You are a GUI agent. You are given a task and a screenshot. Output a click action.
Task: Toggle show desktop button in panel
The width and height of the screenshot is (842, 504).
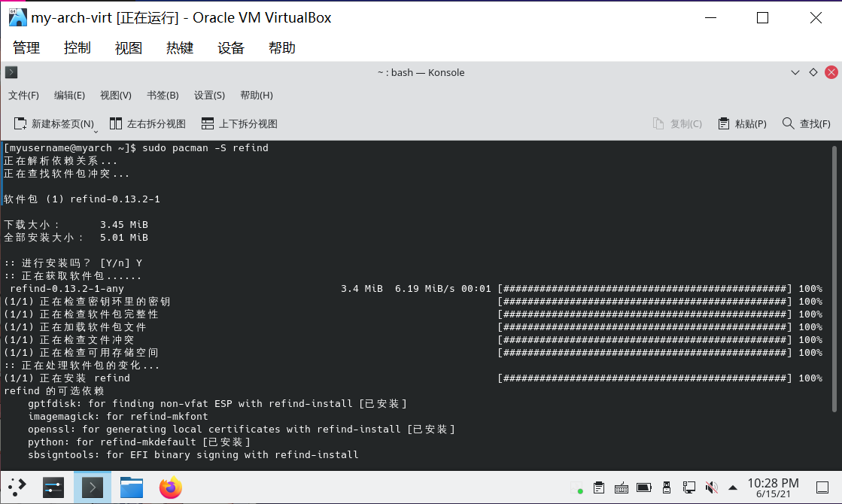click(x=823, y=487)
